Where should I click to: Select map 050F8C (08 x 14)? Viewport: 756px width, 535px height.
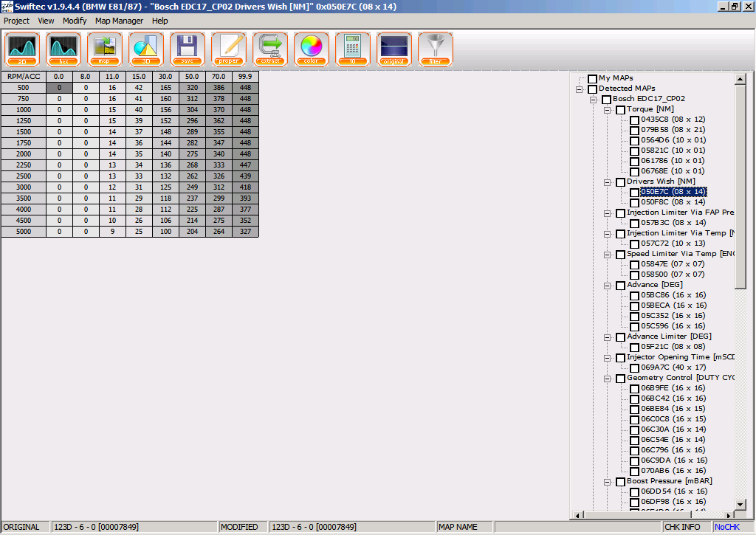[x=673, y=202]
